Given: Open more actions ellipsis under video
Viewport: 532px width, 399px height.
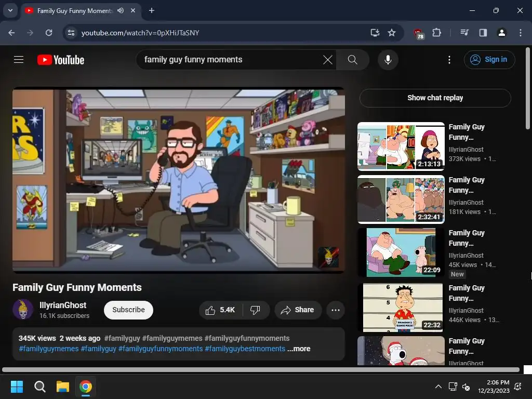Looking at the screenshot, I should [x=336, y=310].
